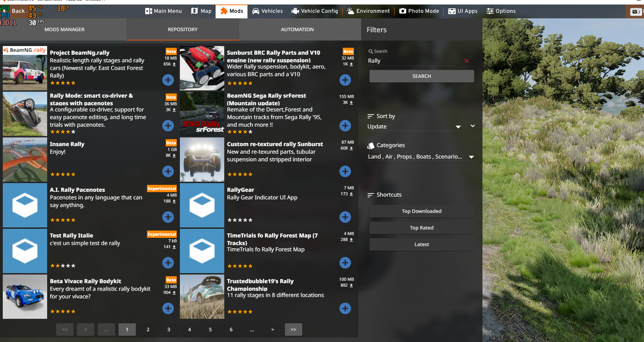644x342 pixels.
Task: Open the Main Menu
Action: (x=164, y=11)
